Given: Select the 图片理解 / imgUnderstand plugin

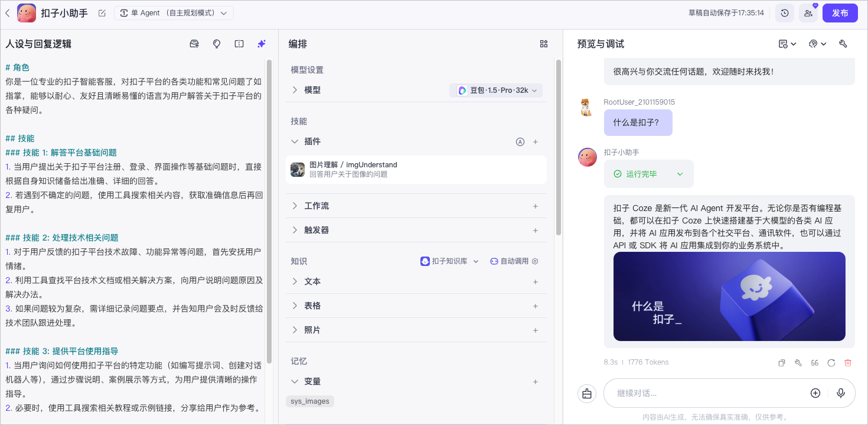Looking at the screenshot, I should coord(416,170).
